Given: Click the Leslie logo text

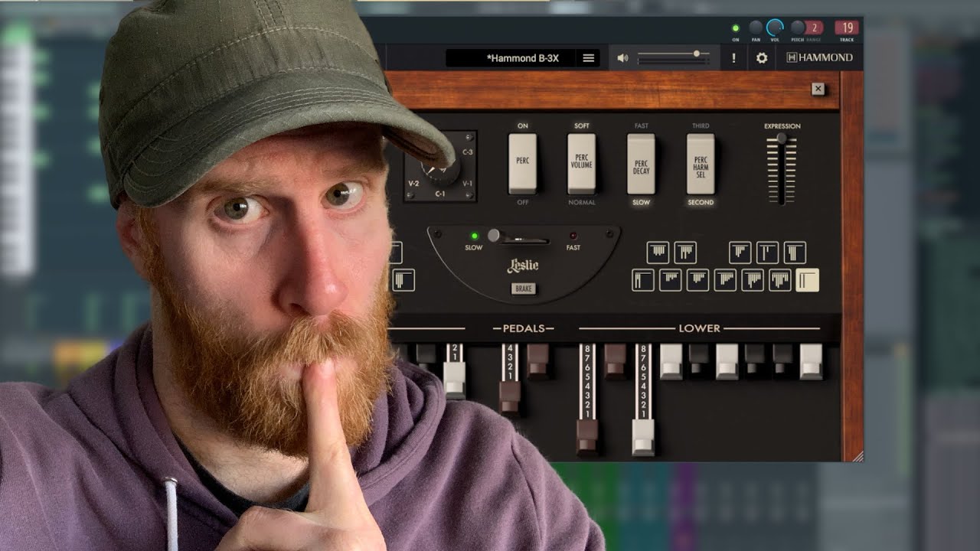Looking at the screenshot, I should pyautogui.click(x=524, y=266).
